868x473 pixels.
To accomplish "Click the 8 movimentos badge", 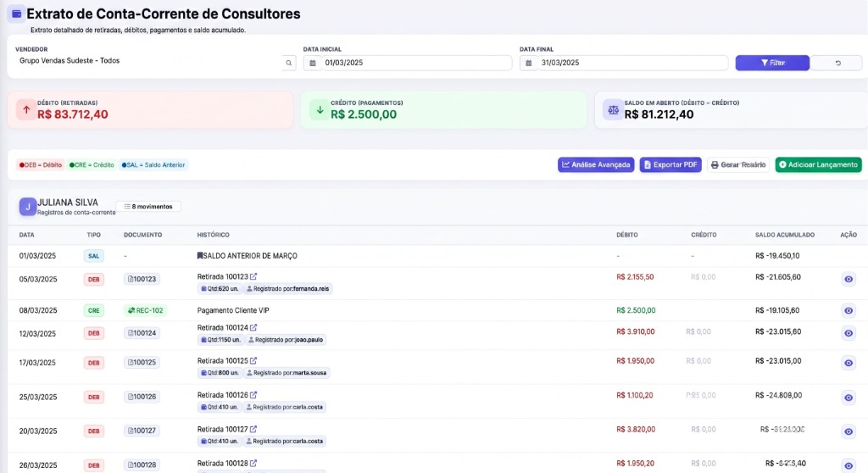I will 148,207.
